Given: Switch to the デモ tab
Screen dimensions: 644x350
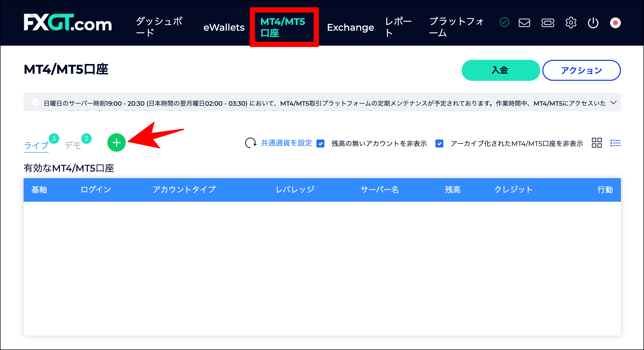Looking at the screenshot, I should [x=73, y=145].
